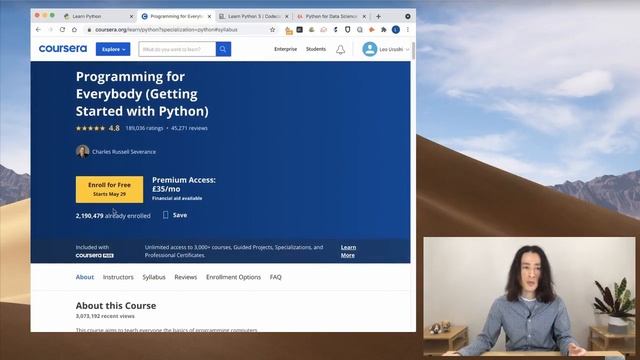Screen dimensions: 640x360
Task: Select the About section tab
Action: [84, 277]
